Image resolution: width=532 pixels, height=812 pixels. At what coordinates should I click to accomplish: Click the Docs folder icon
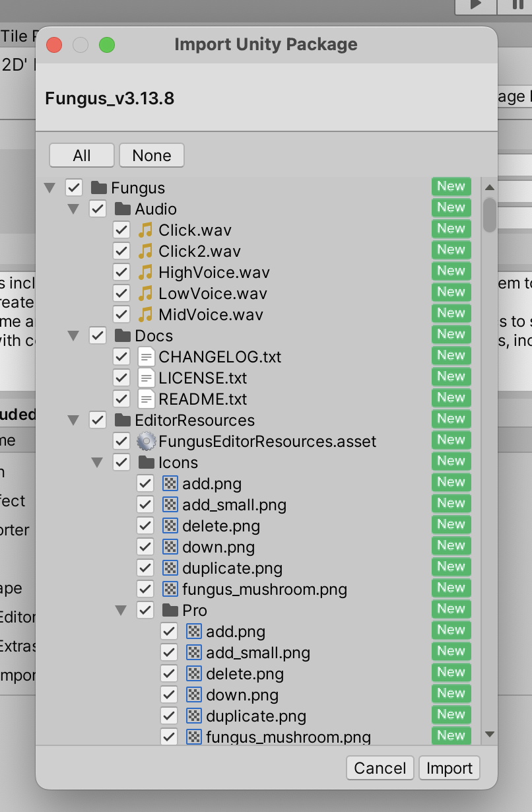click(122, 336)
